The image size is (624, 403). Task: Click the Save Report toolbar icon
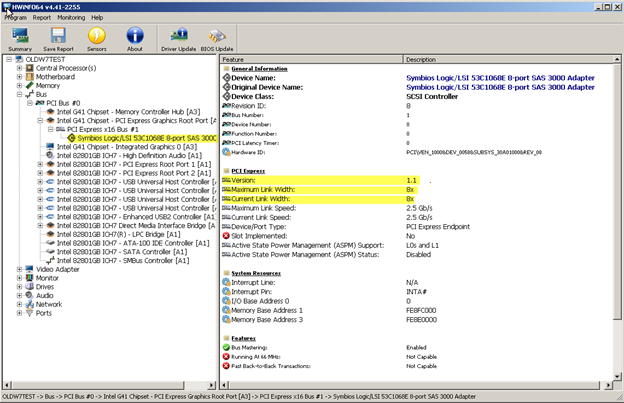58,38
